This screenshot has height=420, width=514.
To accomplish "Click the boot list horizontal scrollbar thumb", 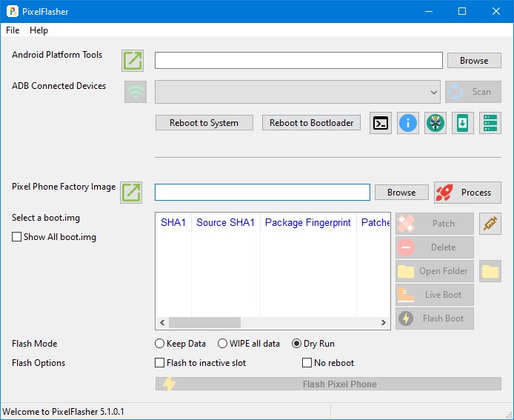I will coord(204,322).
